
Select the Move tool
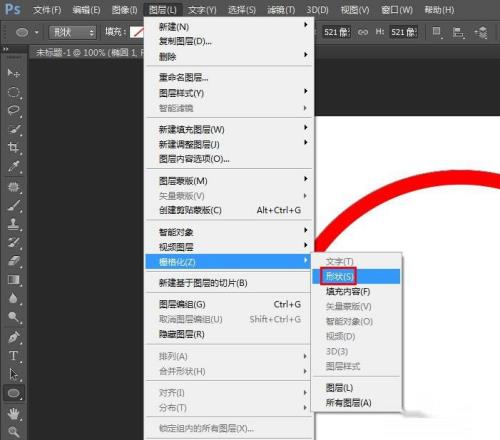[x=13, y=73]
